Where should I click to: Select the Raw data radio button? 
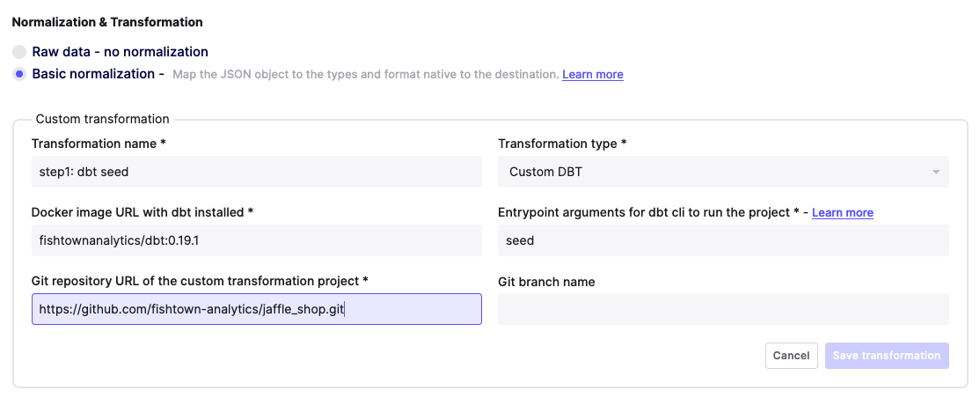pyautogui.click(x=19, y=52)
